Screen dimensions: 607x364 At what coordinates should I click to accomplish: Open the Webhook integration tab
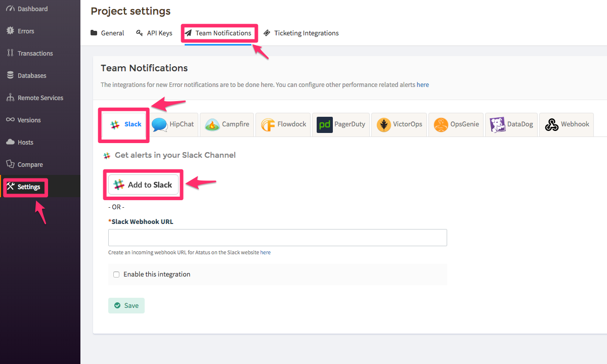coord(567,124)
